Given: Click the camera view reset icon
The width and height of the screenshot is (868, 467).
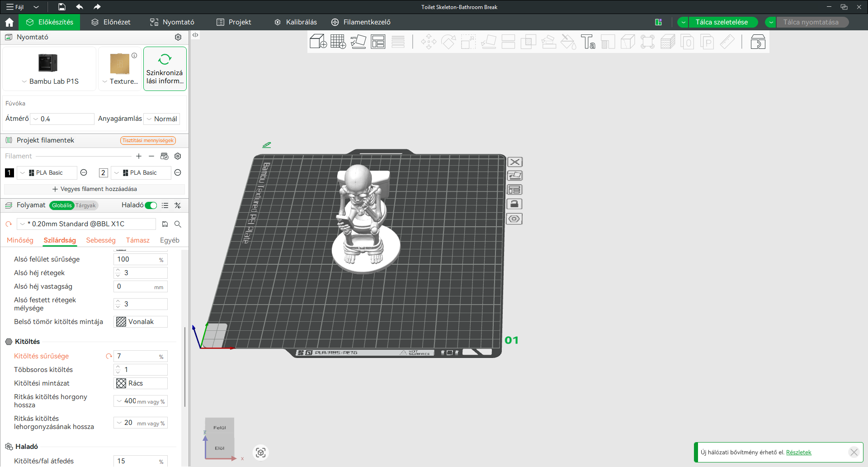Looking at the screenshot, I should [x=261, y=453].
